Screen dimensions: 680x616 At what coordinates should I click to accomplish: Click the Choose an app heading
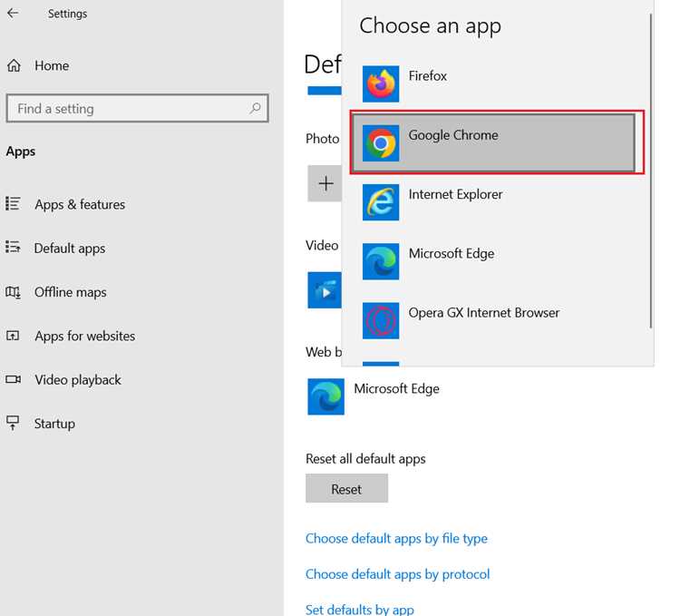click(430, 25)
